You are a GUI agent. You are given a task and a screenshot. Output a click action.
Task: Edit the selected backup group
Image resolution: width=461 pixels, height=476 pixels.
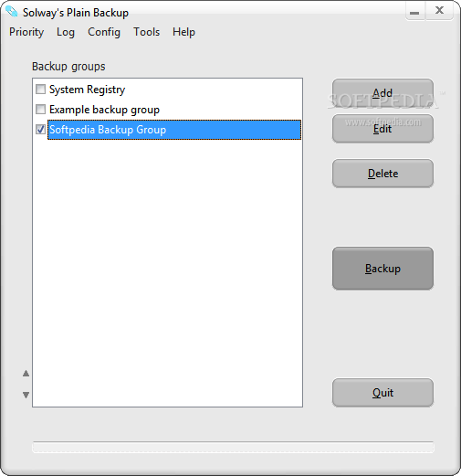pos(382,129)
